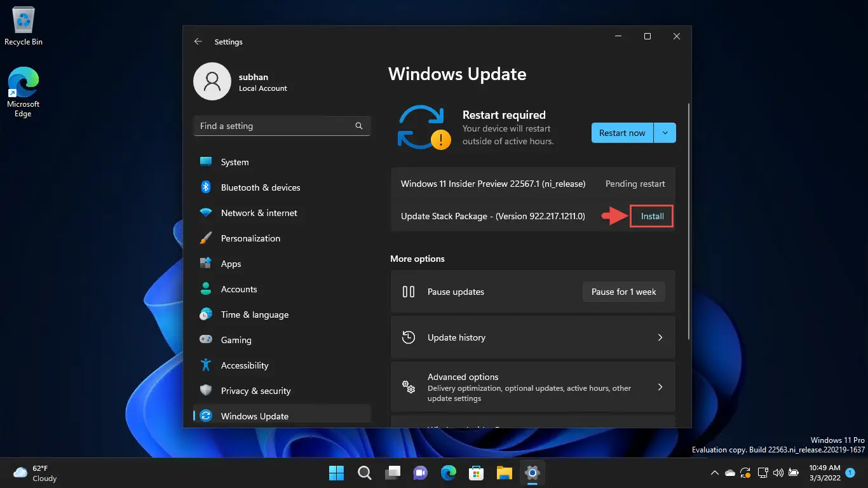The image size is (868, 488).
Task: Open the notification center badge
Action: (850, 473)
